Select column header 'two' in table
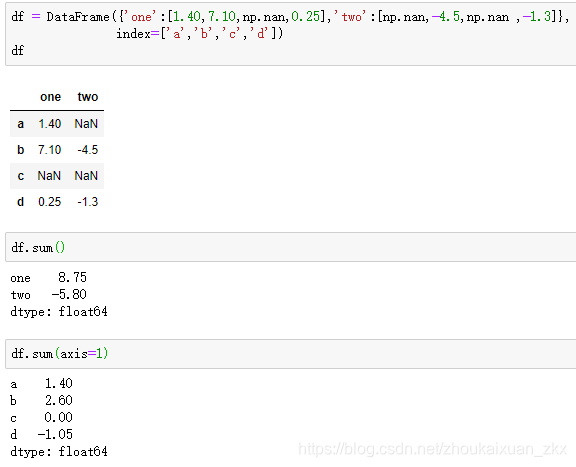 point(88,97)
